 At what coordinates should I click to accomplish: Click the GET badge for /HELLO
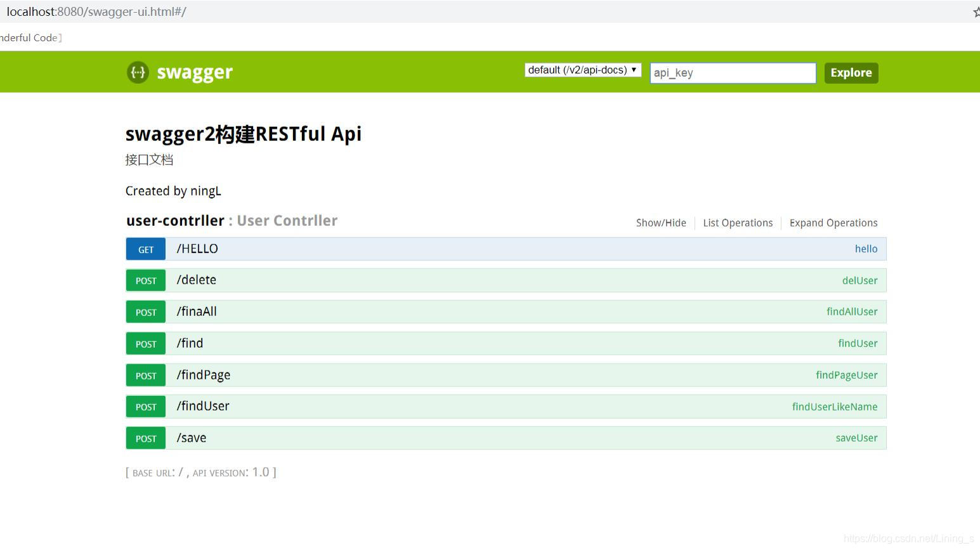[146, 249]
